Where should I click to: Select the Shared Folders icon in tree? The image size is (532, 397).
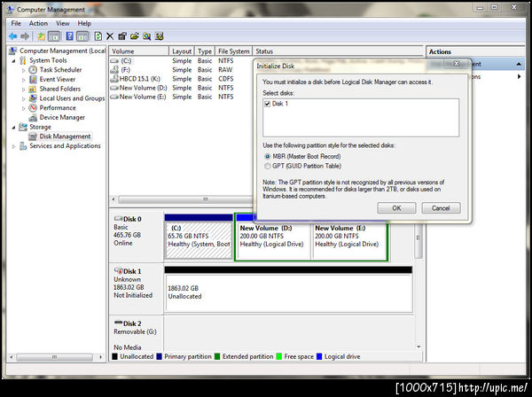[33, 89]
